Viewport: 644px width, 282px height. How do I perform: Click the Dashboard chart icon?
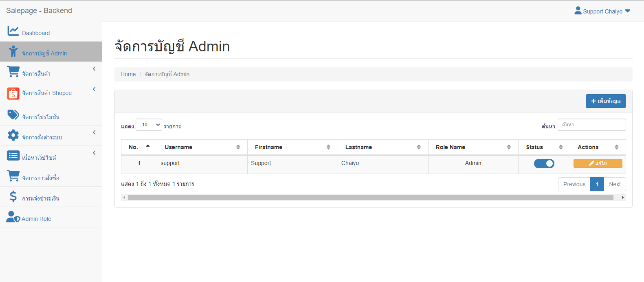(13, 31)
